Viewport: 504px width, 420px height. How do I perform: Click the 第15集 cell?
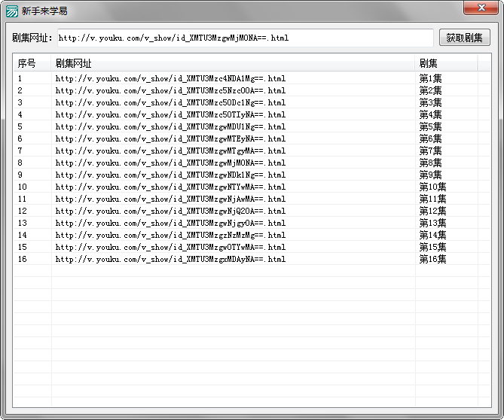point(432,247)
